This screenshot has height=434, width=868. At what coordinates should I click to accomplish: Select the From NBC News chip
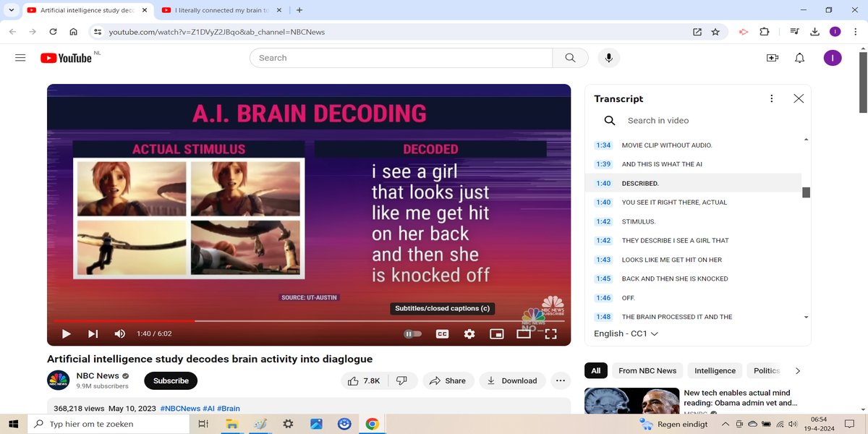[647, 370]
